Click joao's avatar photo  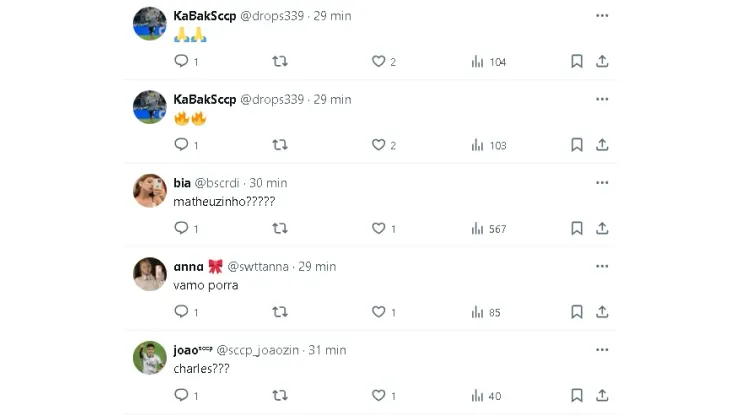tap(150, 358)
